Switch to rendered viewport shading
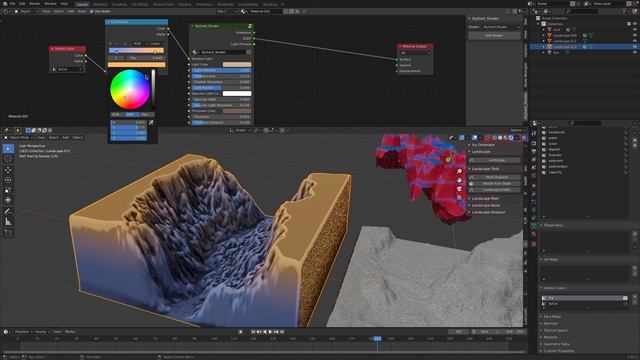 511,138
